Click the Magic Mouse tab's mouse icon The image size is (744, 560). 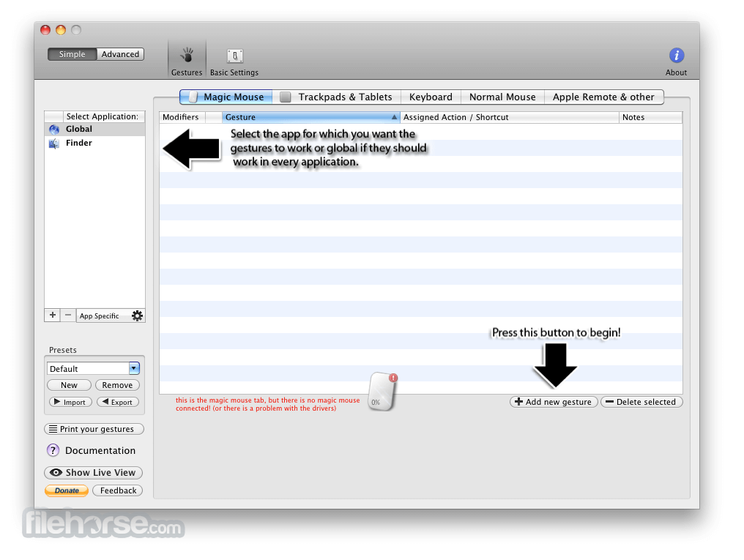click(193, 97)
